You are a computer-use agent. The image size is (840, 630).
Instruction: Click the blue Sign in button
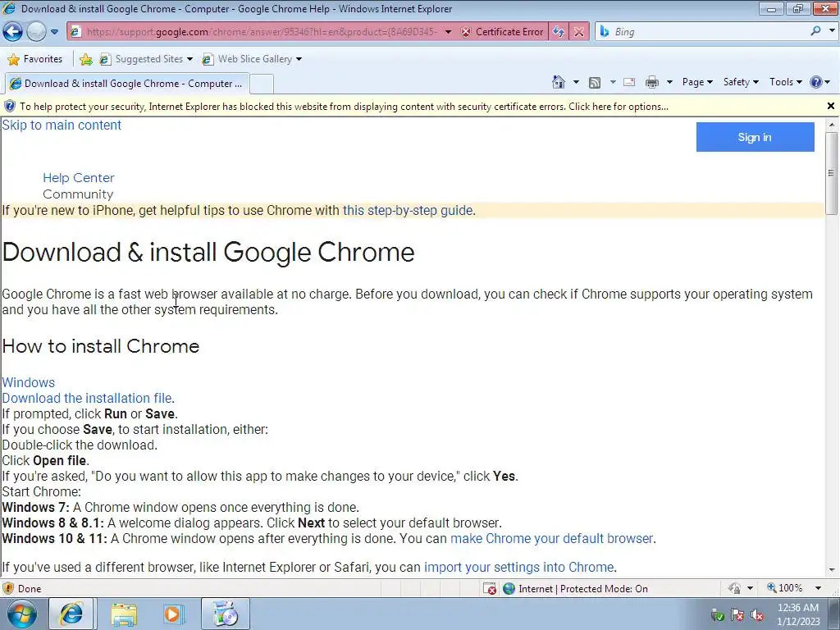[x=755, y=137]
